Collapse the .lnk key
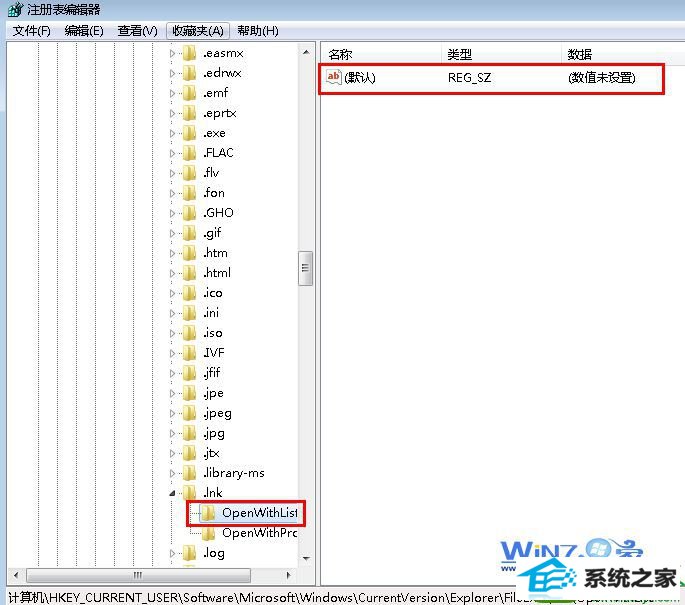Image resolution: width=685 pixels, height=605 pixels. click(x=172, y=493)
